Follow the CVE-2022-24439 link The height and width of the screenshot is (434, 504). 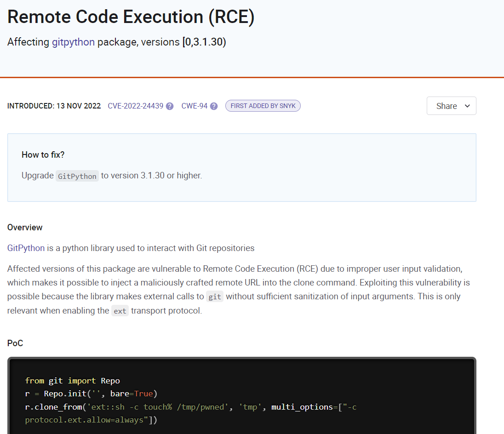pos(135,106)
